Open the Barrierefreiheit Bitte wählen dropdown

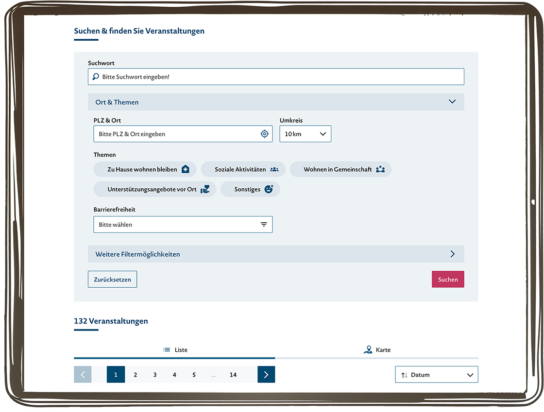(183, 224)
